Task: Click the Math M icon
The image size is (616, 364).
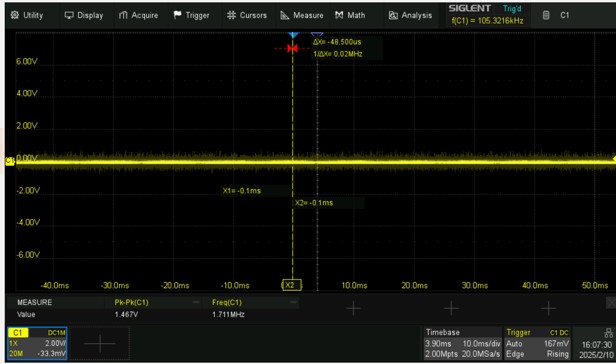Action: 339,15
